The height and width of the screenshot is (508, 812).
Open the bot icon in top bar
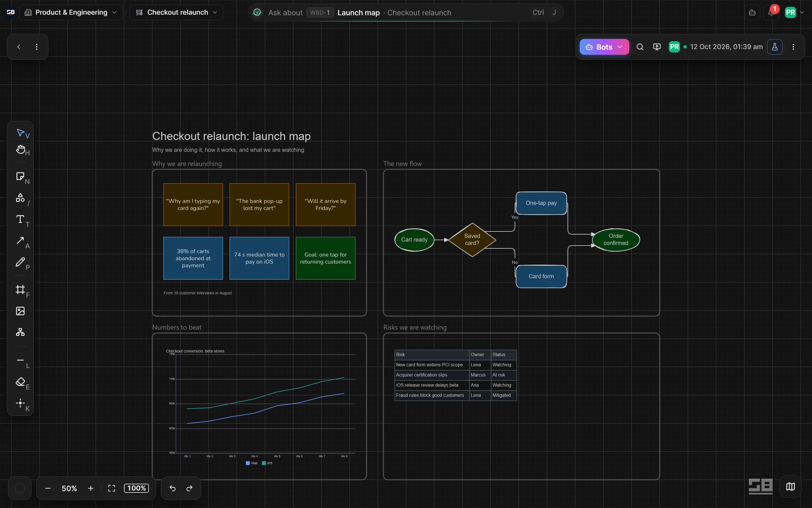click(x=752, y=12)
